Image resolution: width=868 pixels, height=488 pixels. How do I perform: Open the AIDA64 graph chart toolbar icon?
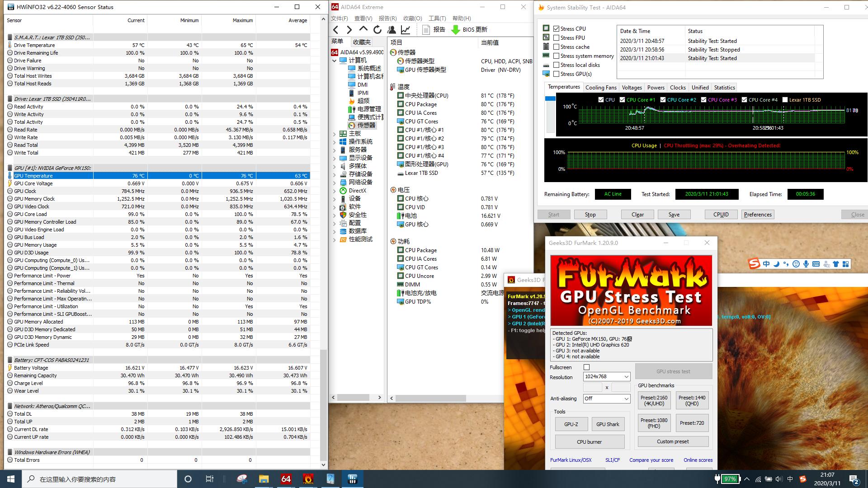pos(406,30)
